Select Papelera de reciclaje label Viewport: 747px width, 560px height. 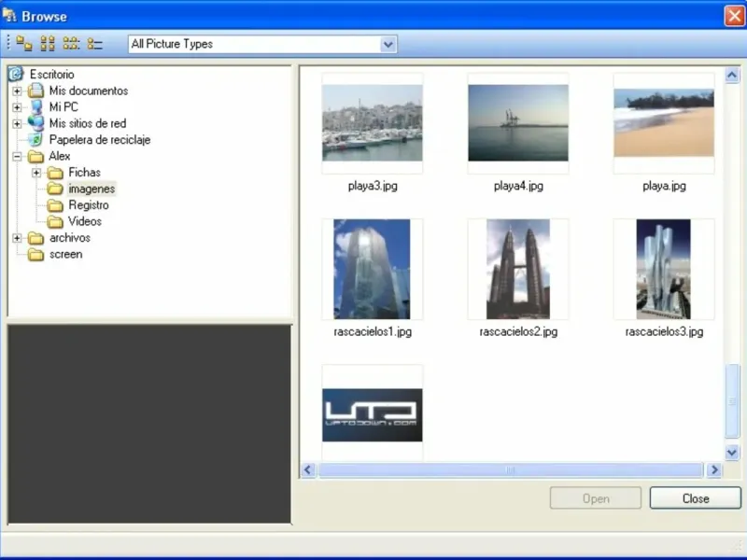(x=100, y=139)
